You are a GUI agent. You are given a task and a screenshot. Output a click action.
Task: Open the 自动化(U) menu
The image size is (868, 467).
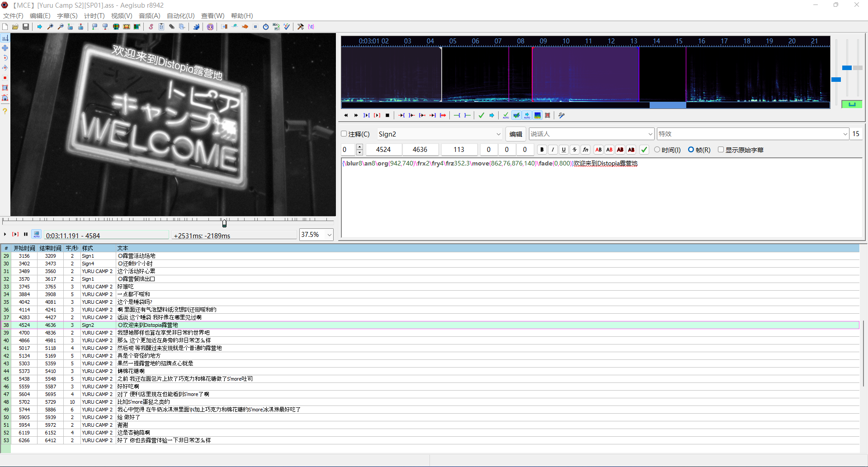click(x=181, y=16)
